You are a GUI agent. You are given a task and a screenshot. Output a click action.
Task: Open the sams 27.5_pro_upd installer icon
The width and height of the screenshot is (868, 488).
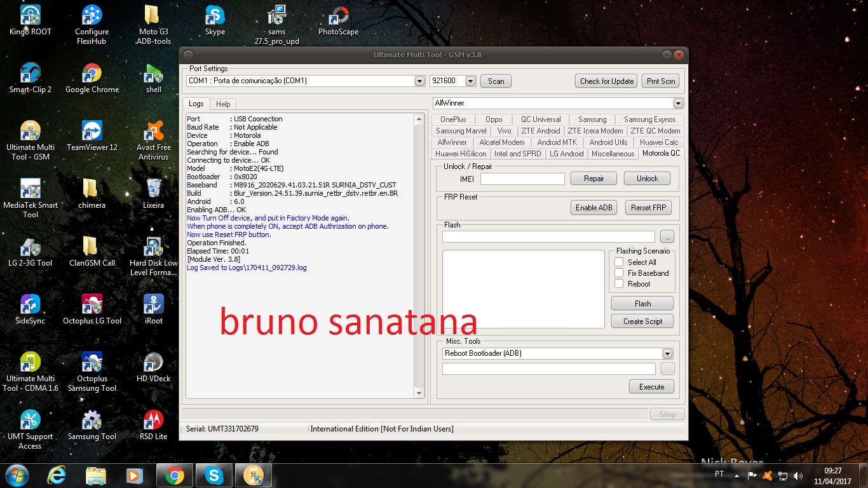pos(276,25)
